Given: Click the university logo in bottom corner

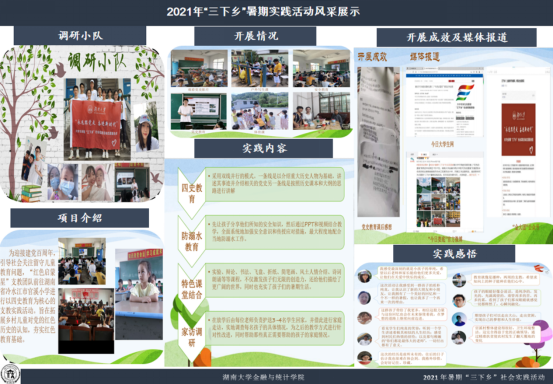Looking at the screenshot, I should pos(10,375).
